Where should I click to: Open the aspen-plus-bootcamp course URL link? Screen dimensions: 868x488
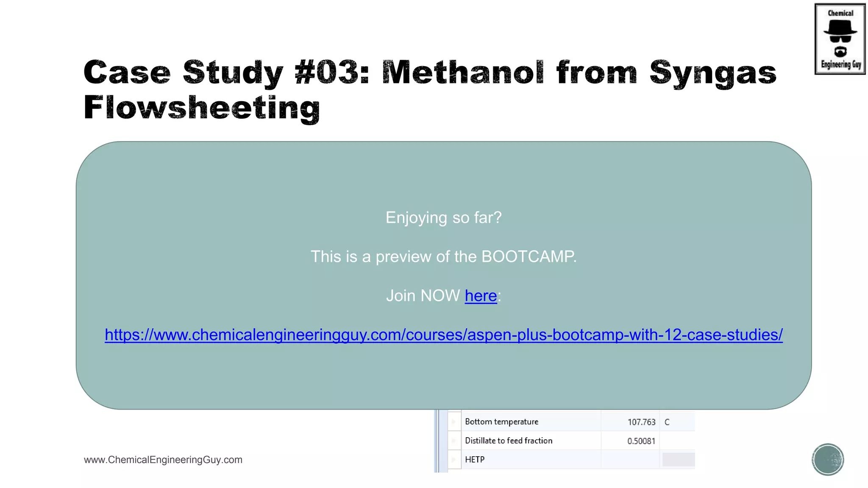(444, 335)
